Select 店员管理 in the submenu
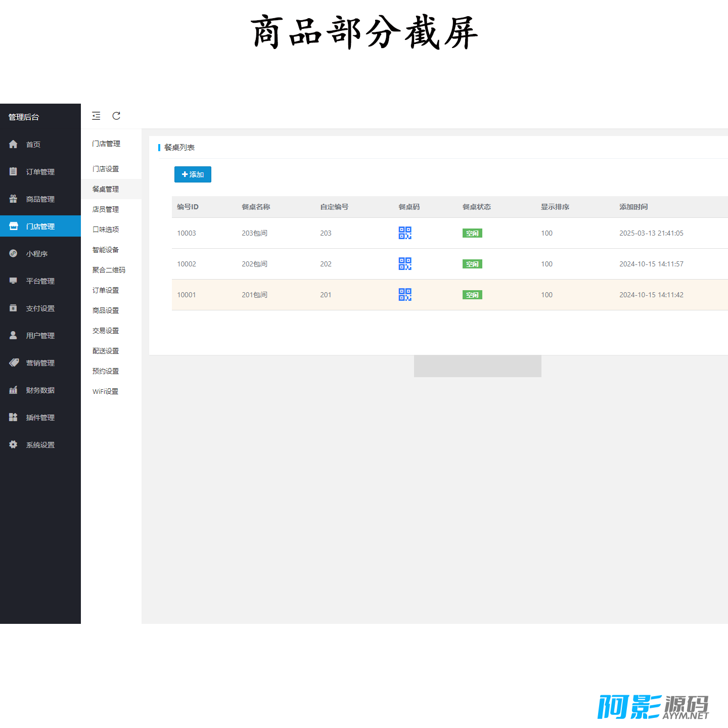 [106, 209]
